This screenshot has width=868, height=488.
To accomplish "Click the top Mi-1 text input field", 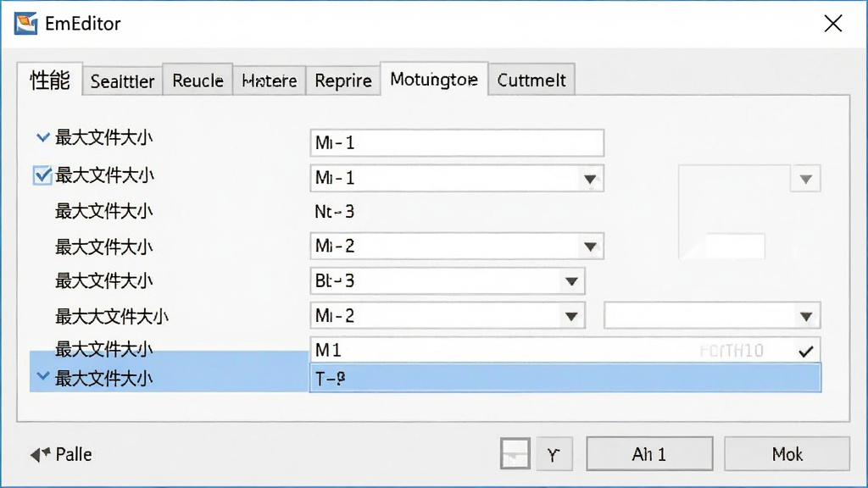I will (457, 142).
